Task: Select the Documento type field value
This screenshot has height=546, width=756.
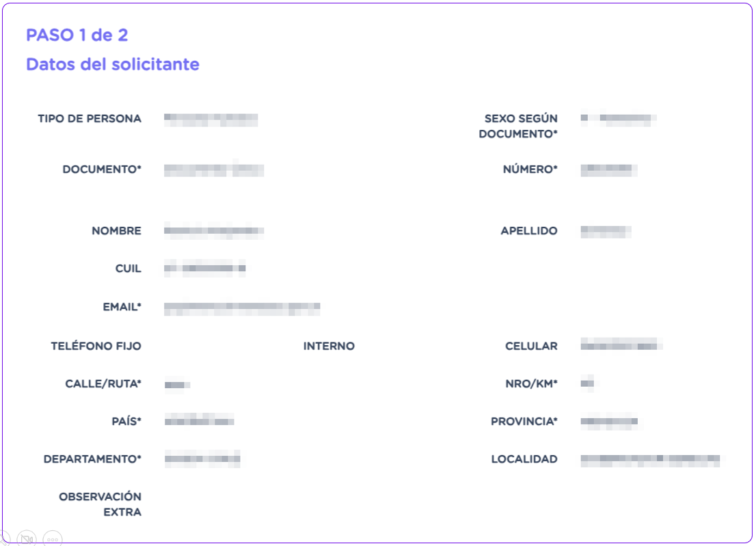Action: (213, 169)
